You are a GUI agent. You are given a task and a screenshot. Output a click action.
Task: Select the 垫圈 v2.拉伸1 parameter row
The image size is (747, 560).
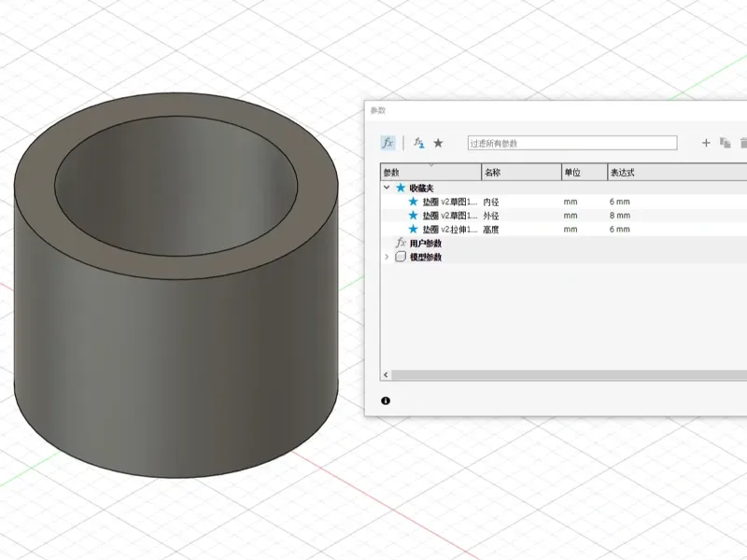coord(564,229)
